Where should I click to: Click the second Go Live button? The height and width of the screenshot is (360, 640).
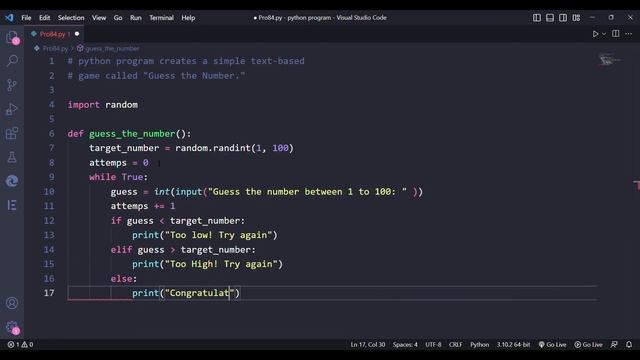pos(588,344)
